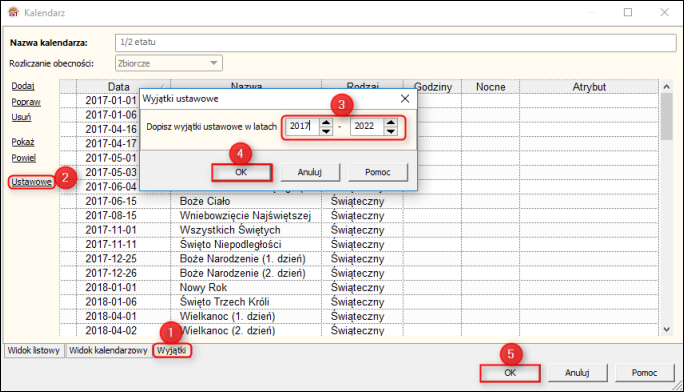Click the start year field showing 2017
684x392 pixels.
[x=303, y=126]
